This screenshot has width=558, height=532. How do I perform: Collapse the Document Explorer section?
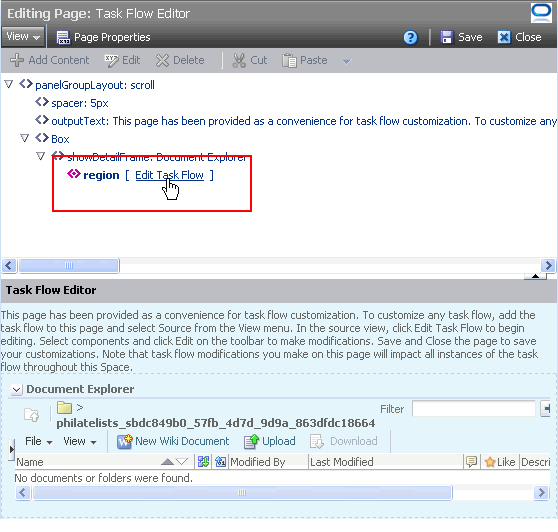(x=16, y=390)
